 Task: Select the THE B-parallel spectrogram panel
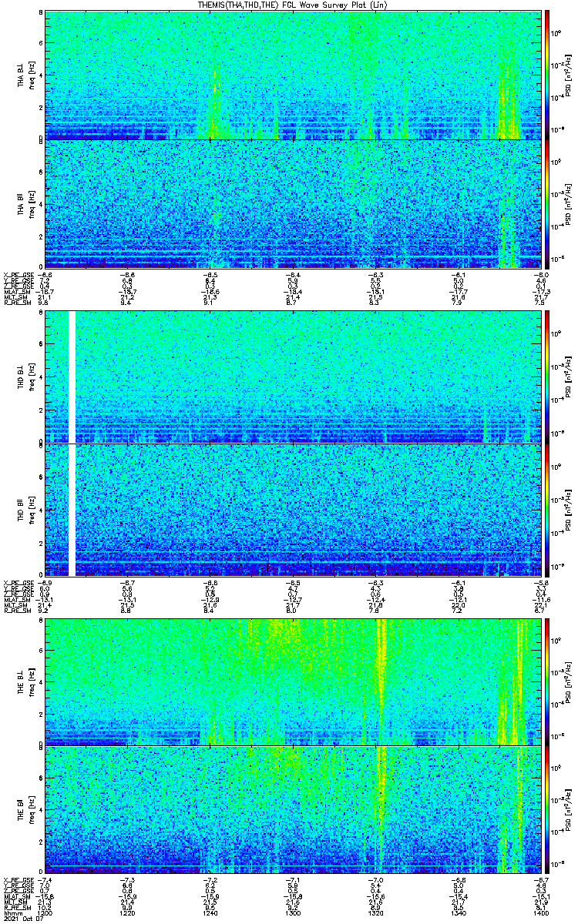click(x=294, y=810)
